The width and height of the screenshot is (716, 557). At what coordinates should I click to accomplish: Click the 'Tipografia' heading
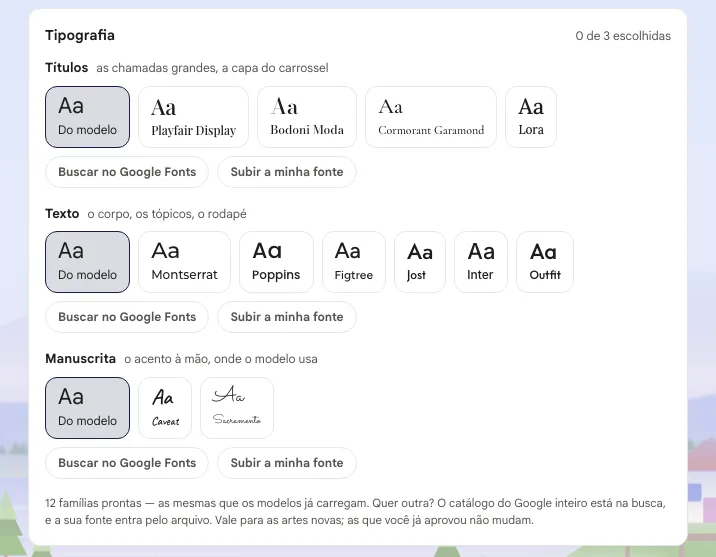pyautogui.click(x=80, y=35)
